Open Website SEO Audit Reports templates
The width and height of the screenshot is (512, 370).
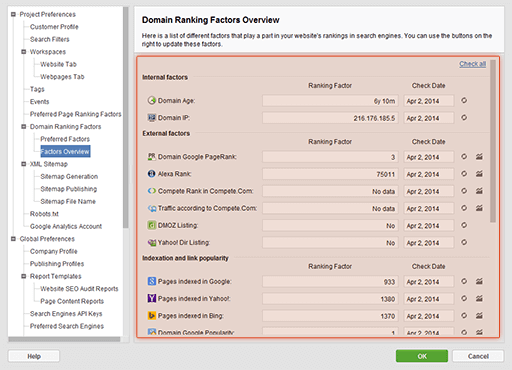click(x=79, y=289)
